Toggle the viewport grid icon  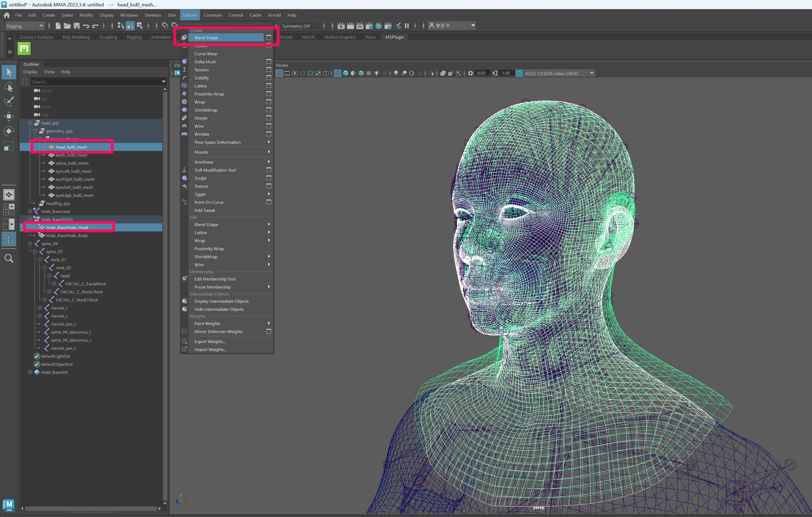pyautogui.click(x=279, y=73)
